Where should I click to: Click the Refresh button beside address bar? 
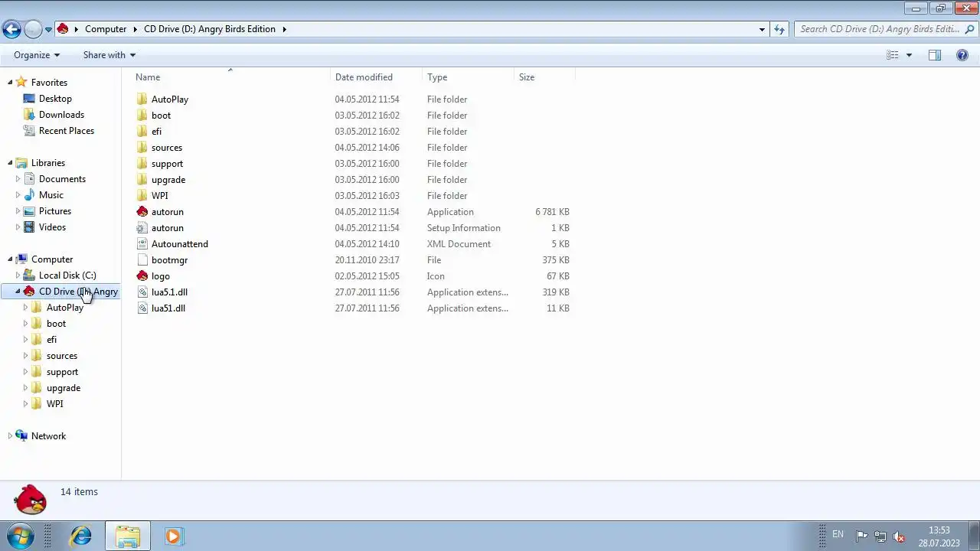click(779, 29)
